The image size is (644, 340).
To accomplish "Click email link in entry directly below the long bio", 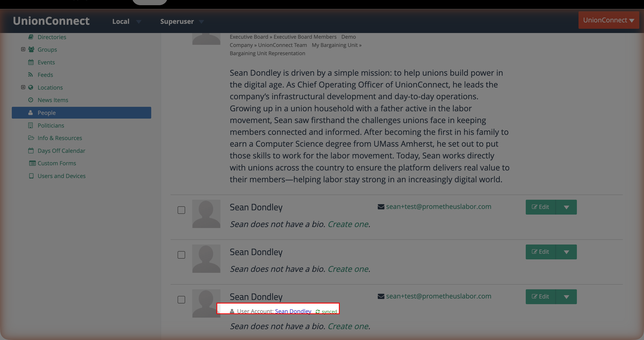I will (x=439, y=207).
